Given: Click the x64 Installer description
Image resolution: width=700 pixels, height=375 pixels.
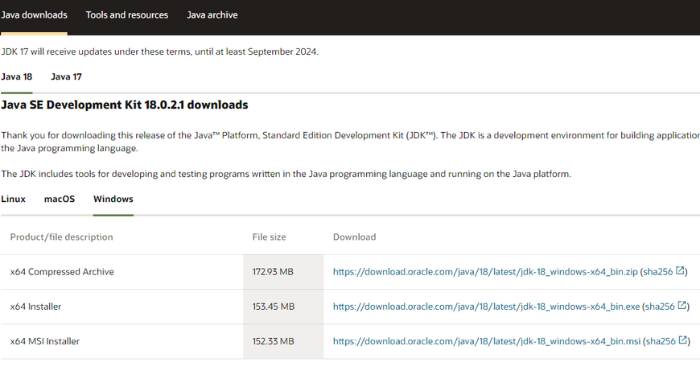Looking at the screenshot, I should point(36,307).
